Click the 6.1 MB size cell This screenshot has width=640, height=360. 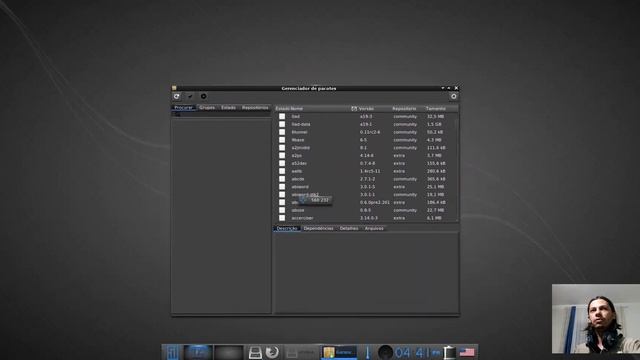434,218
